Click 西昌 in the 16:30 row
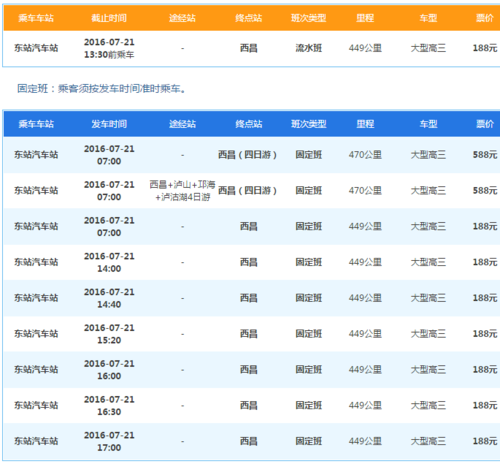 (x=249, y=406)
